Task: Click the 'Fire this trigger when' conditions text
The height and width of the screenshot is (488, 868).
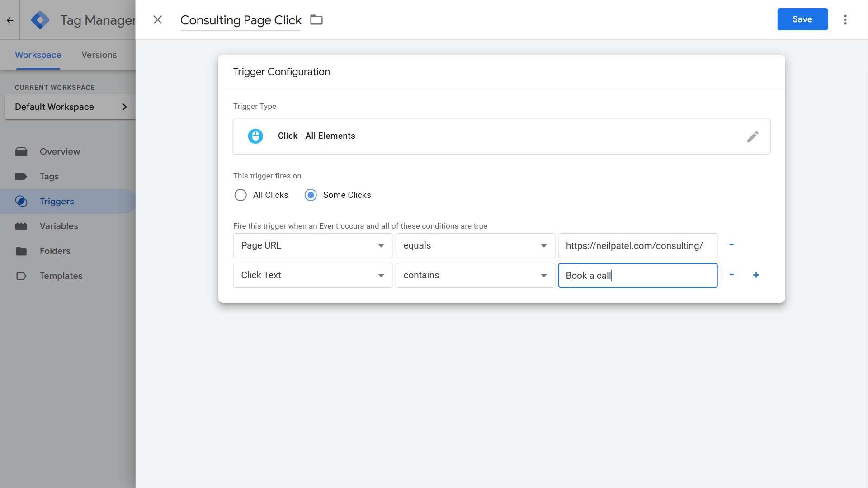Action: click(360, 226)
